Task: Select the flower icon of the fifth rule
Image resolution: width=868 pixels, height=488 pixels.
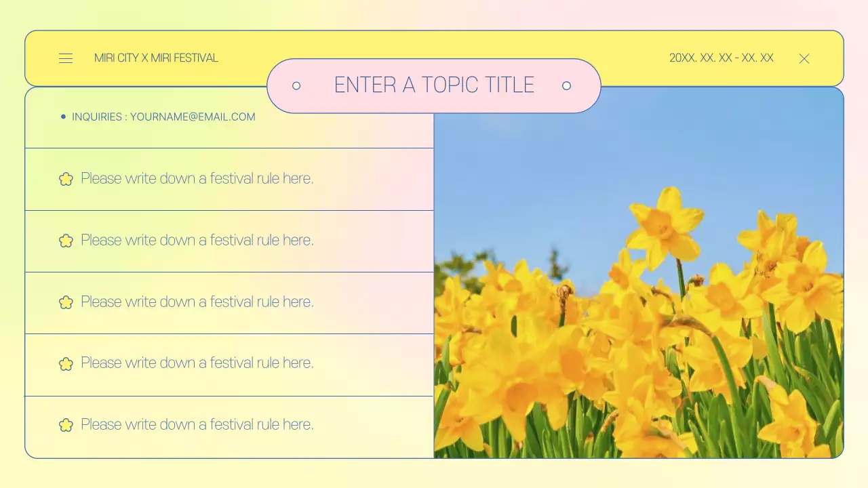Action: point(66,425)
